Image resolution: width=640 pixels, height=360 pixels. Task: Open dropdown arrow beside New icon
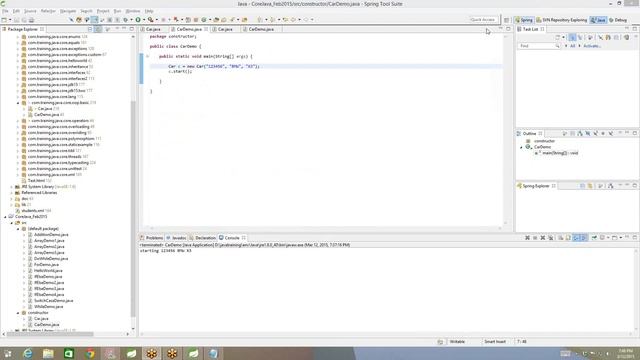(x=10, y=20)
